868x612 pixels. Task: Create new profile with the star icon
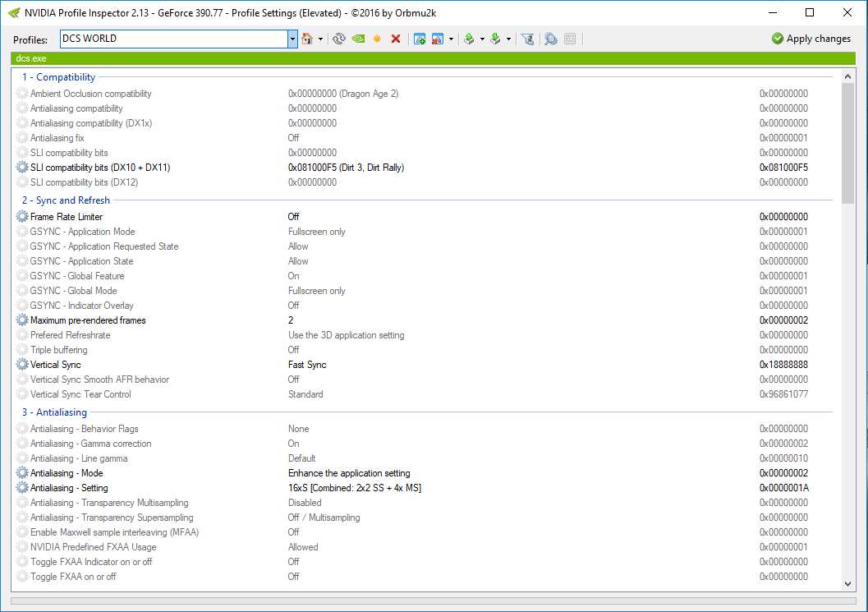pyautogui.click(x=377, y=39)
